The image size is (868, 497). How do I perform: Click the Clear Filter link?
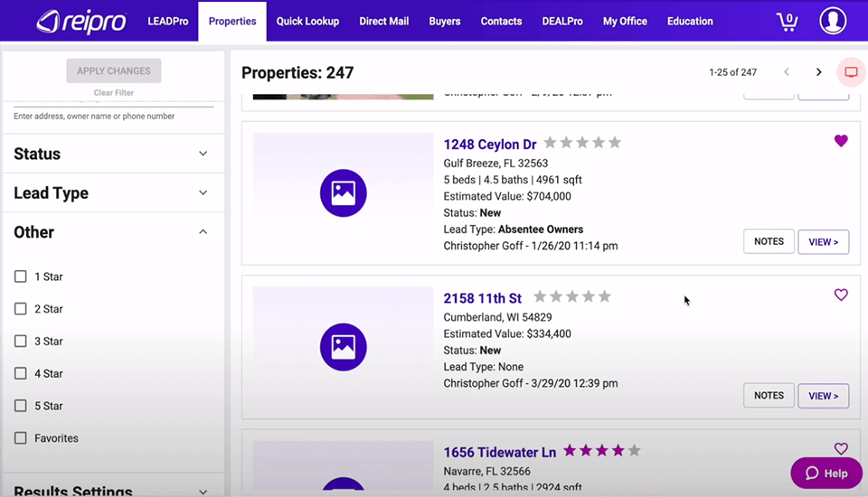point(114,92)
